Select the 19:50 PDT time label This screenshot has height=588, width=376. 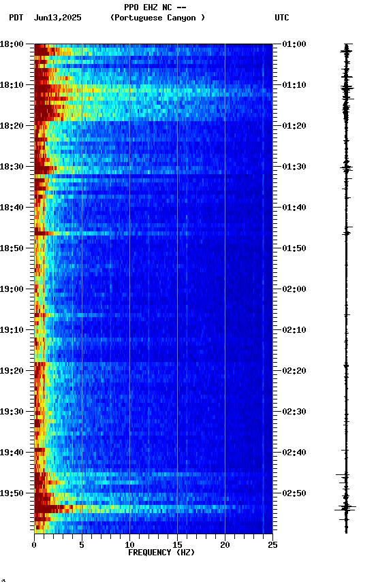coord(12,494)
